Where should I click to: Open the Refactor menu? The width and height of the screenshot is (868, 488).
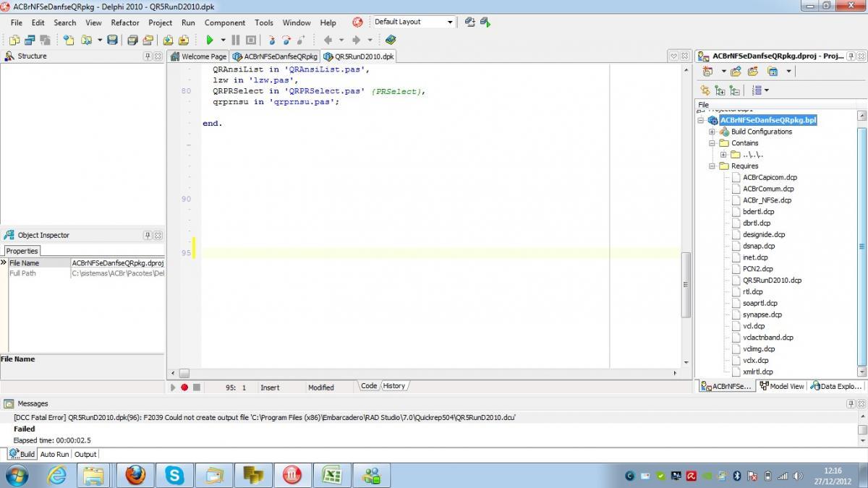[x=125, y=22]
